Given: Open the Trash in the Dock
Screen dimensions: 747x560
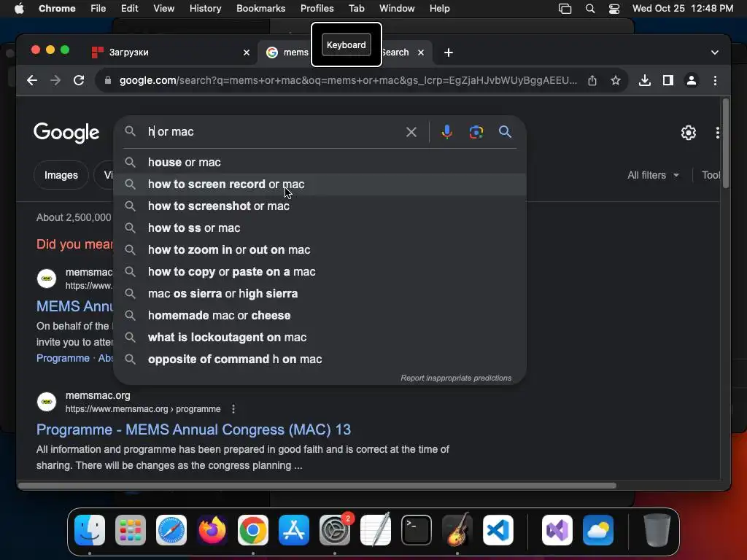Looking at the screenshot, I should (657, 530).
